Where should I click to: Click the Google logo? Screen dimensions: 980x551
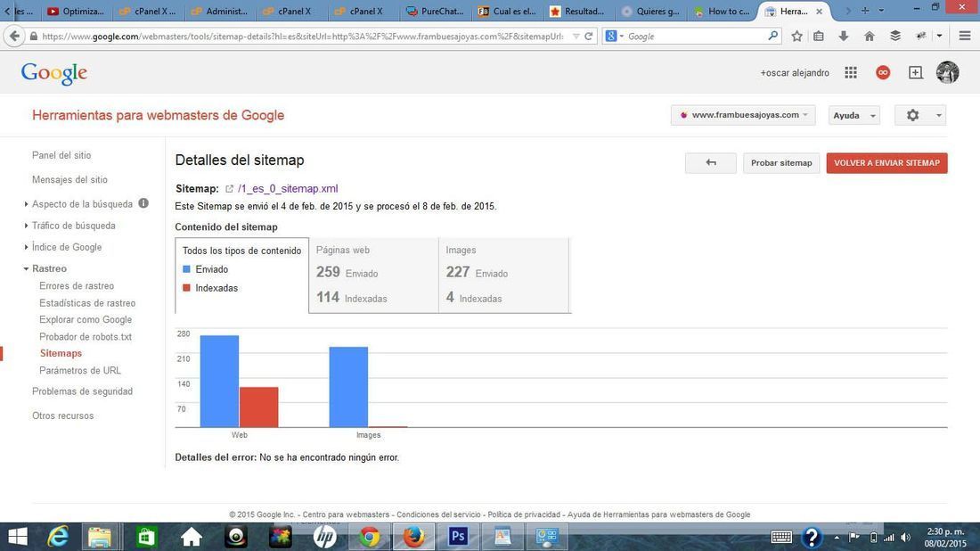tap(54, 73)
